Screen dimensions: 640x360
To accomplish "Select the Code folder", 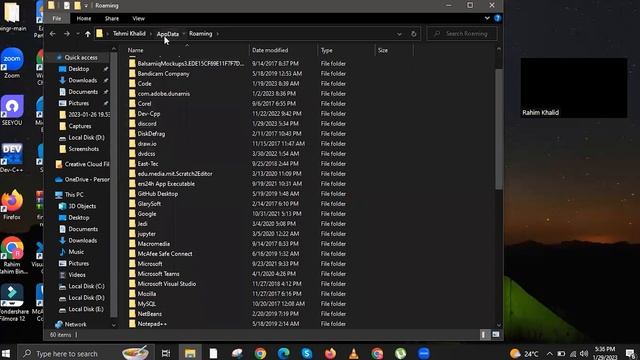I will click(144, 84).
